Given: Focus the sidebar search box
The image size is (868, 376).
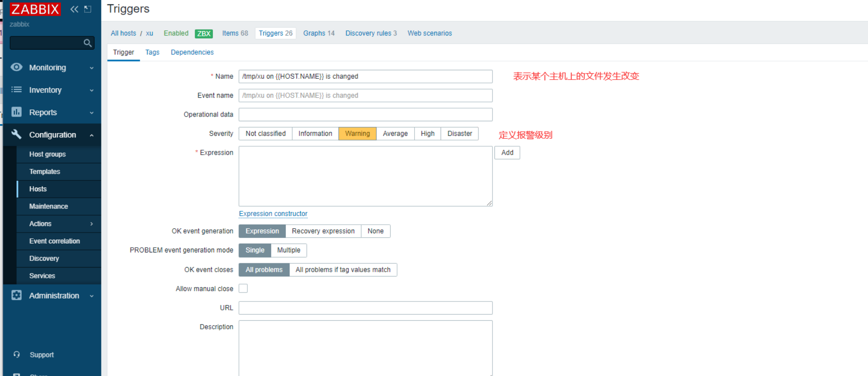Looking at the screenshot, I should 47,43.
